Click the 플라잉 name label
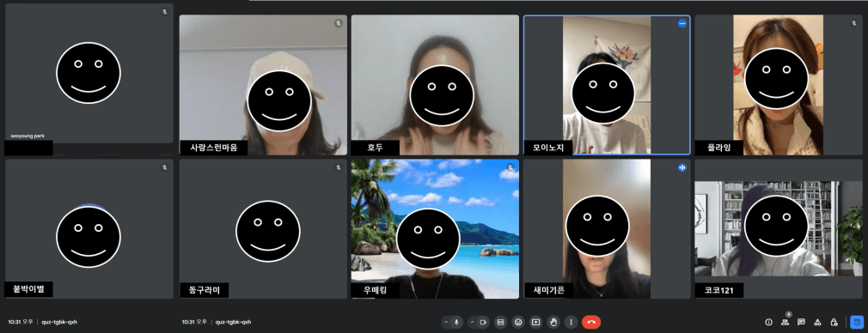The image size is (868, 333). point(719,148)
